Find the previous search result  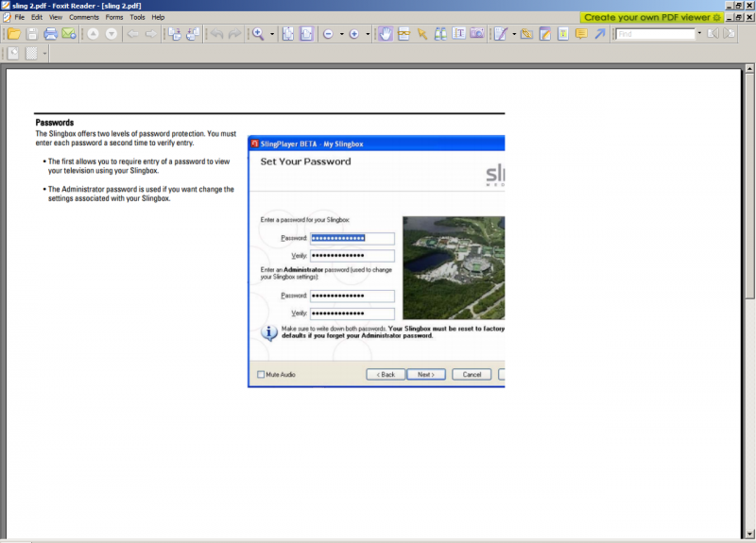713,34
